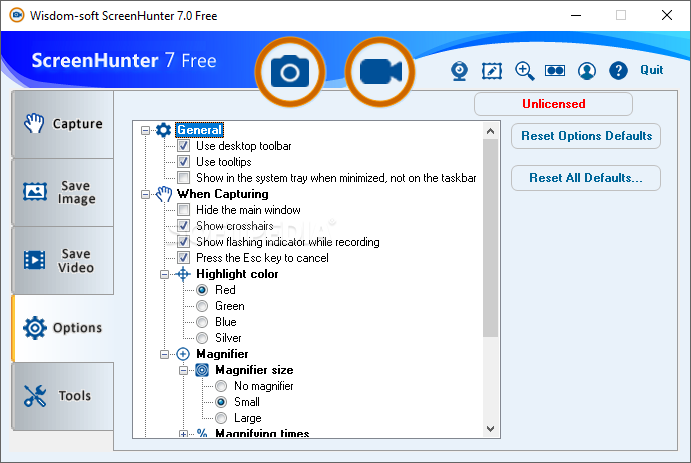Click the large camera screenshot capture button
This screenshot has height=463, width=691.
[290, 72]
